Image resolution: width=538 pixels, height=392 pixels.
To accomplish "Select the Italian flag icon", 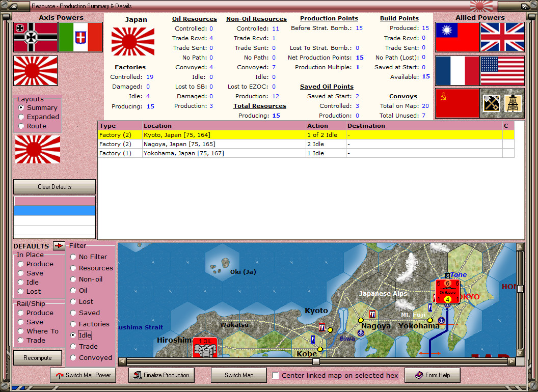I will [x=80, y=38].
